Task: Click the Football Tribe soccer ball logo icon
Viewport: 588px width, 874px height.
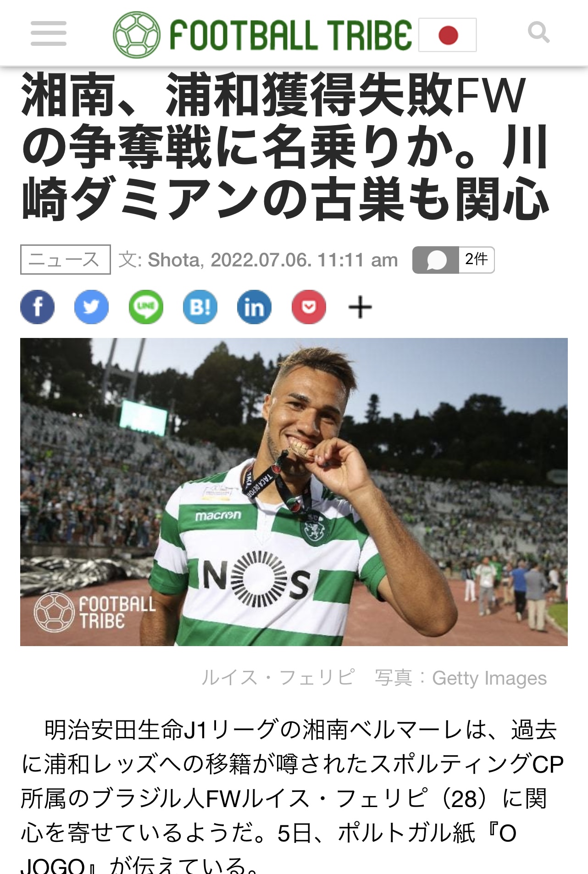Action: pos(137,35)
